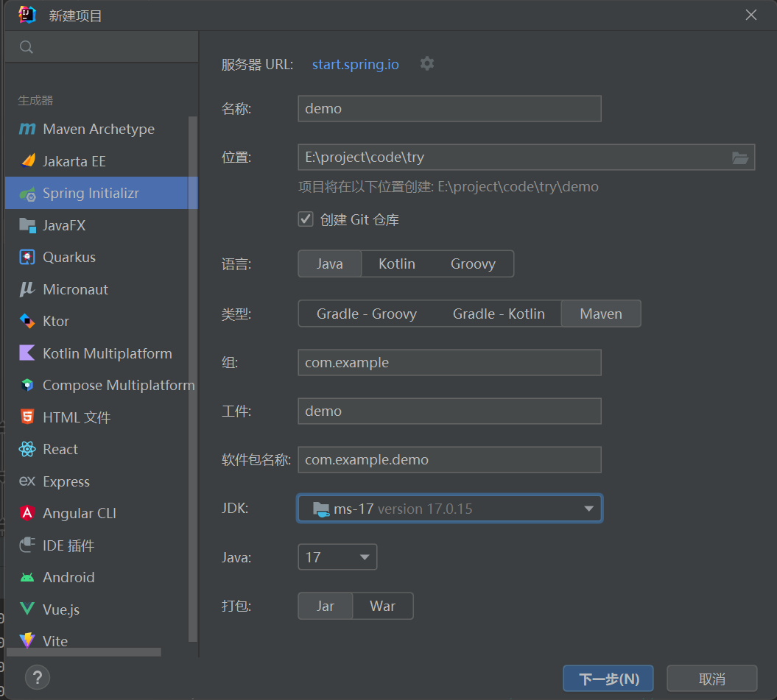The width and height of the screenshot is (777, 700).
Task: Set build type to Gradle - Kotlin
Action: point(499,314)
